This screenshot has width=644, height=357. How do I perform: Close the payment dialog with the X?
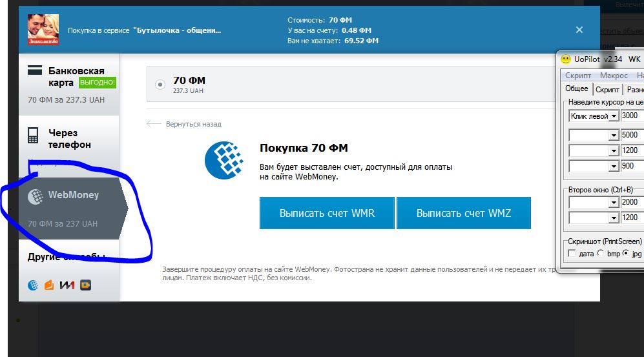click(579, 30)
